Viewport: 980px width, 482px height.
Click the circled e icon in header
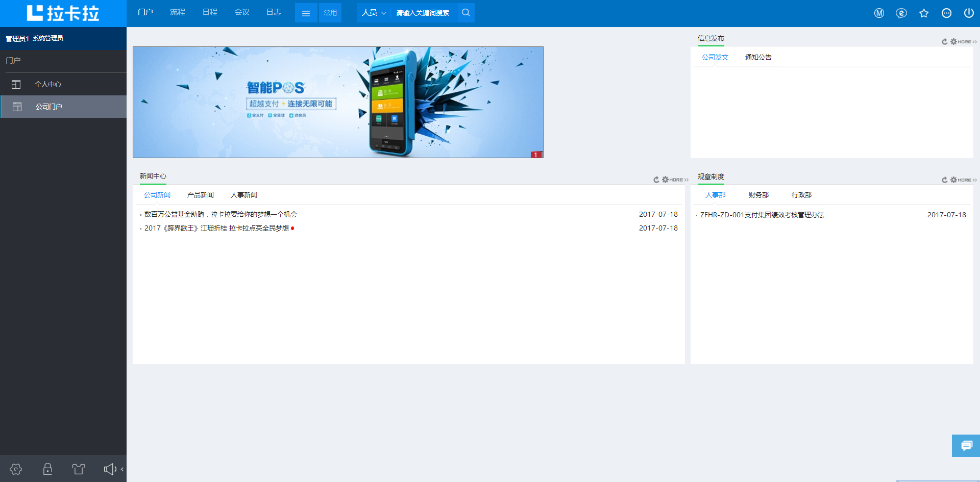coord(901,13)
